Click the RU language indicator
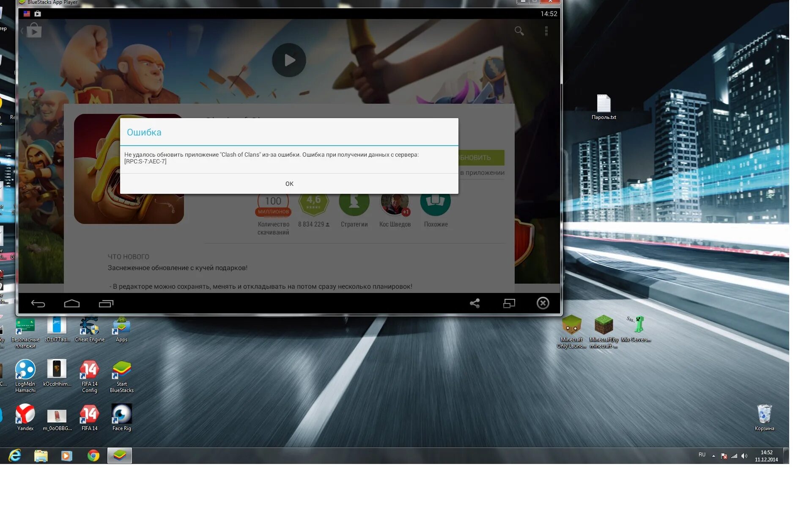The width and height of the screenshot is (812, 508). pos(702,455)
